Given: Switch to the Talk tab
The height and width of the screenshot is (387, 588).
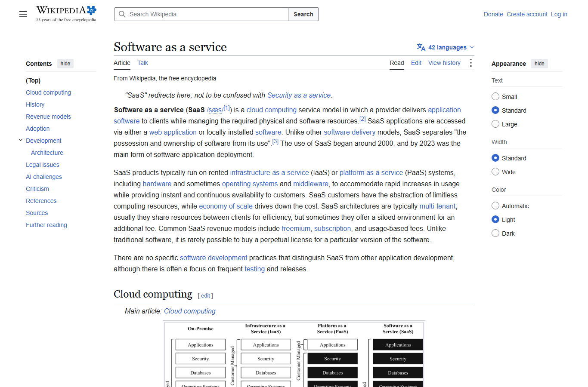Looking at the screenshot, I should pos(142,63).
